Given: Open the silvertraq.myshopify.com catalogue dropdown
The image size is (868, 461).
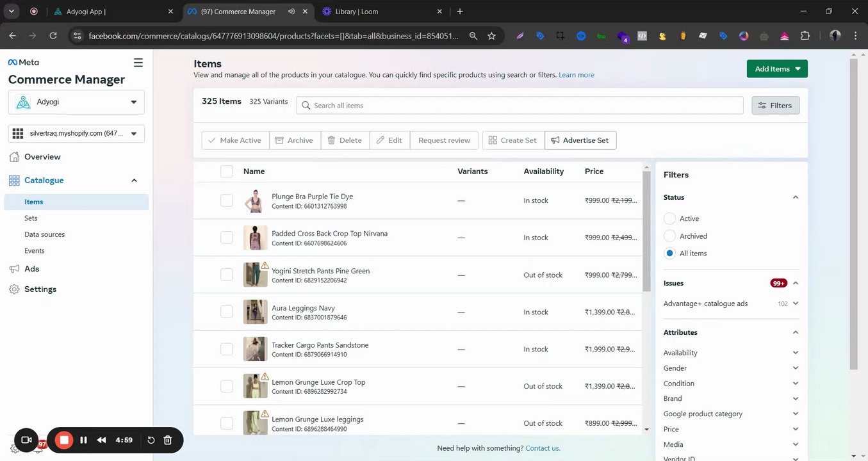Looking at the screenshot, I should (x=76, y=133).
